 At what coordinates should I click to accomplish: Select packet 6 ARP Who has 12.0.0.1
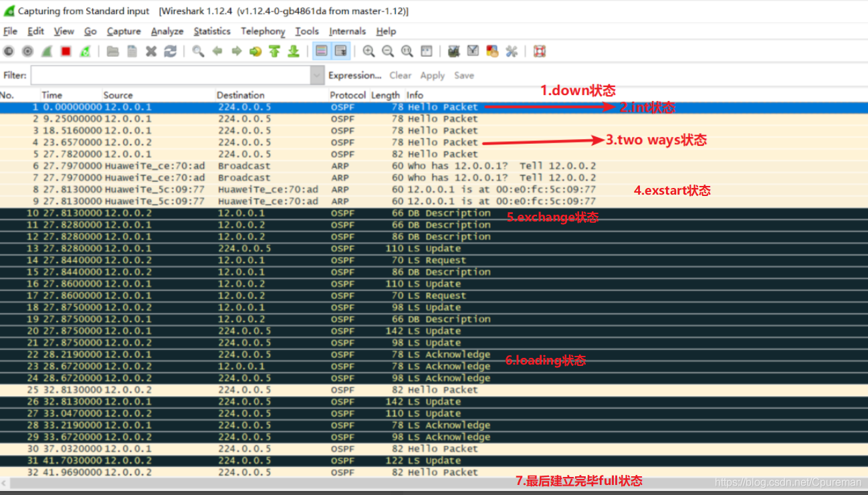(x=434, y=166)
